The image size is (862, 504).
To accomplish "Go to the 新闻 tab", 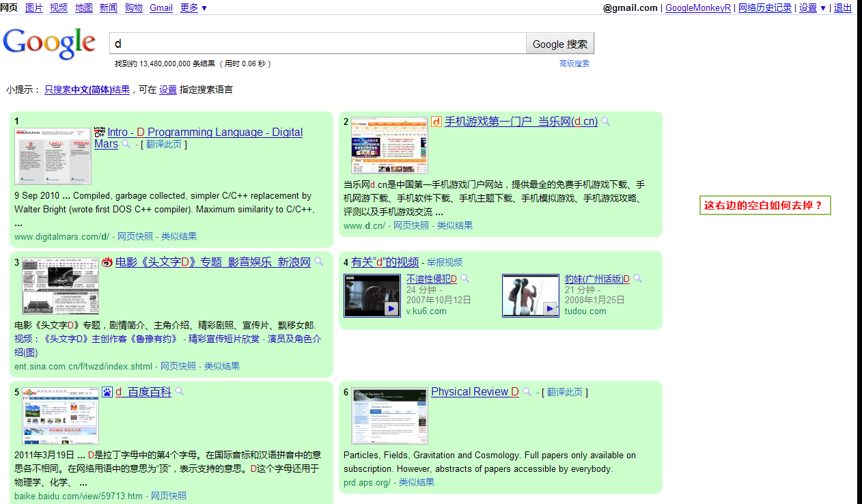I will click(109, 8).
